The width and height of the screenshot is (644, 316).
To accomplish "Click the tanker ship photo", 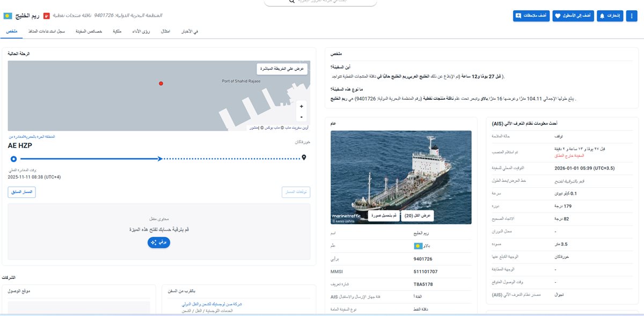I will pyautogui.click(x=401, y=172).
